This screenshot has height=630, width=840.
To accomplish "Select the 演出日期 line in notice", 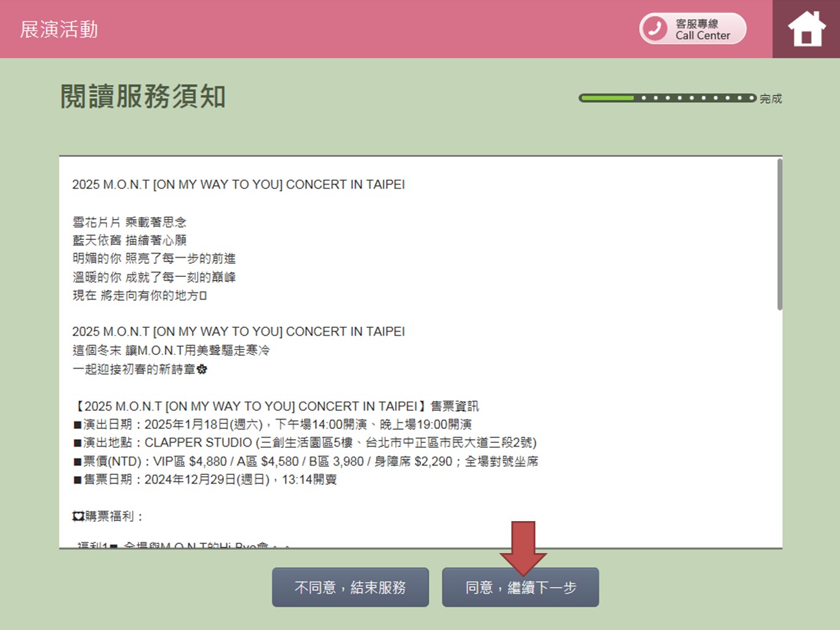I will [x=273, y=425].
